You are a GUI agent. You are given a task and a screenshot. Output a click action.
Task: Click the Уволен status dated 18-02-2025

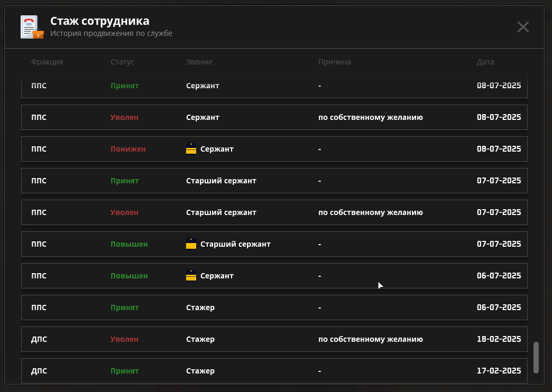[124, 339]
